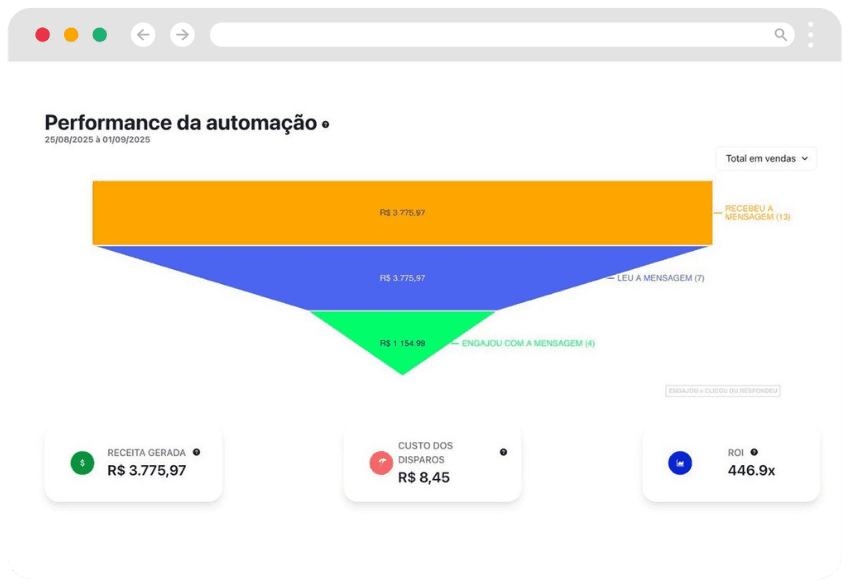850x587 pixels.
Task: Click the yellow window minimize dot
Action: pos(71,35)
